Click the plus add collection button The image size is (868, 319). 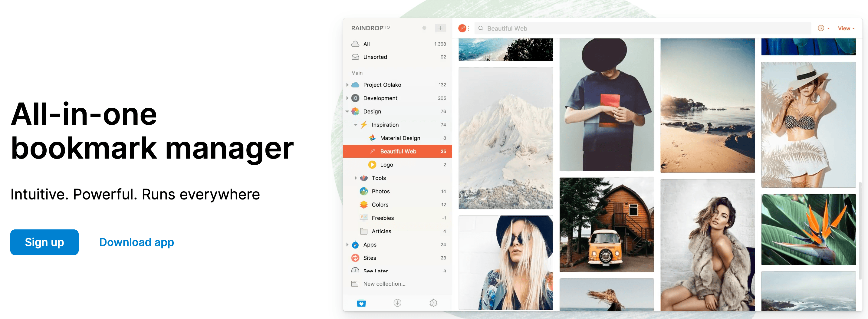pos(440,28)
